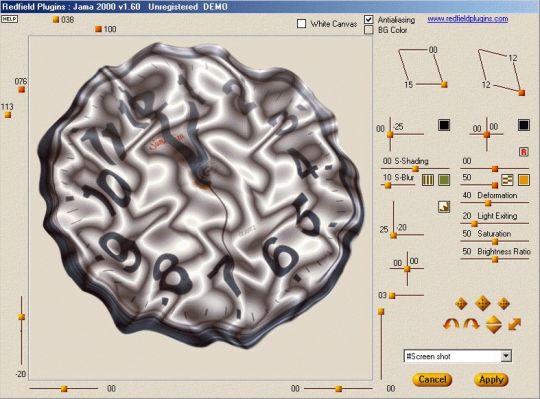540x399 pixels.
Task: Click the black swatch on the far right
Action: click(x=523, y=125)
